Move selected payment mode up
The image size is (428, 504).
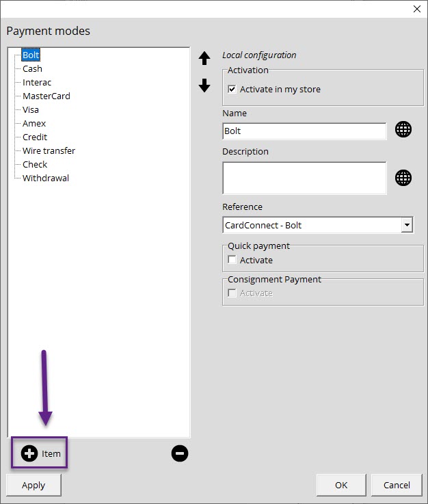pyautogui.click(x=204, y=58)
